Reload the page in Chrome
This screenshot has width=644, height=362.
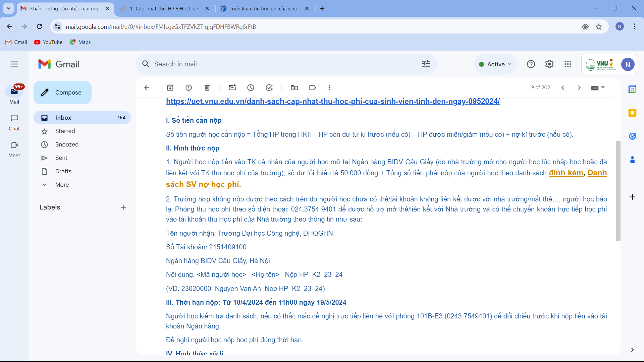[40, 26]
